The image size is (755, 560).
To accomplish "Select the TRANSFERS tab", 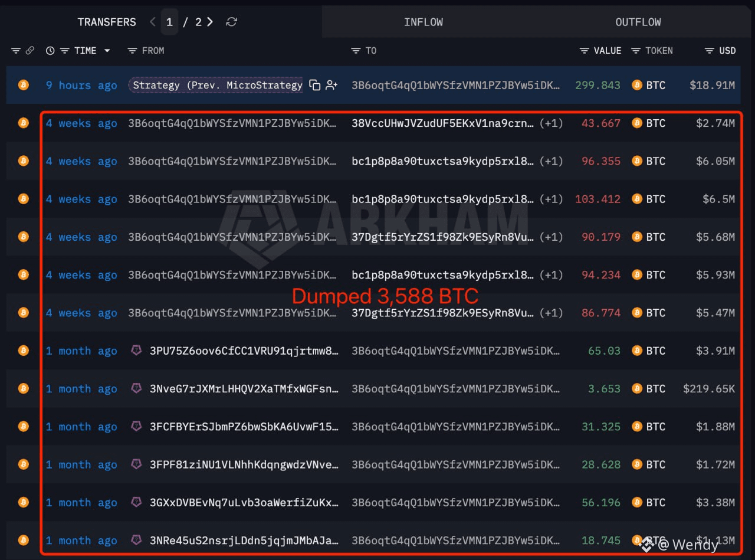I will tap(107, 22).
